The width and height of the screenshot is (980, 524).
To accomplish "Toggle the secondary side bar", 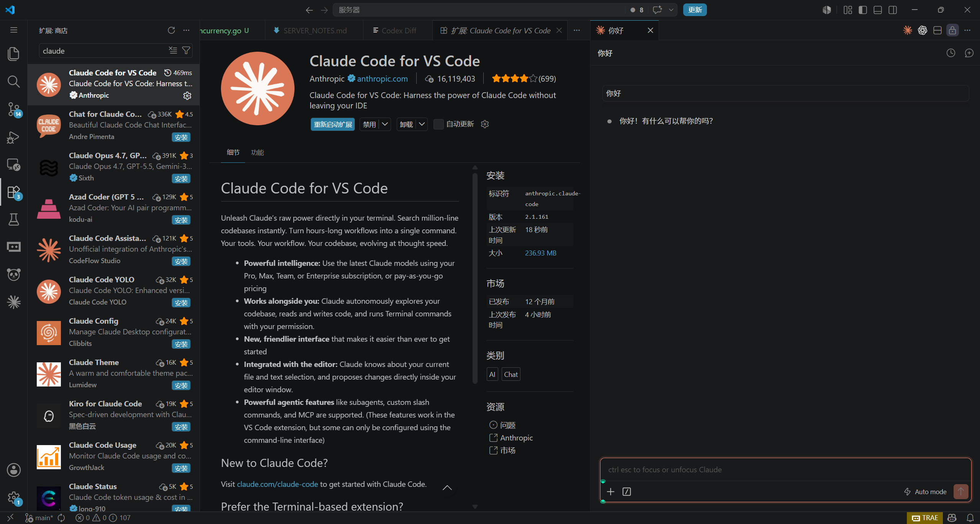I will [x=893, y=10].
